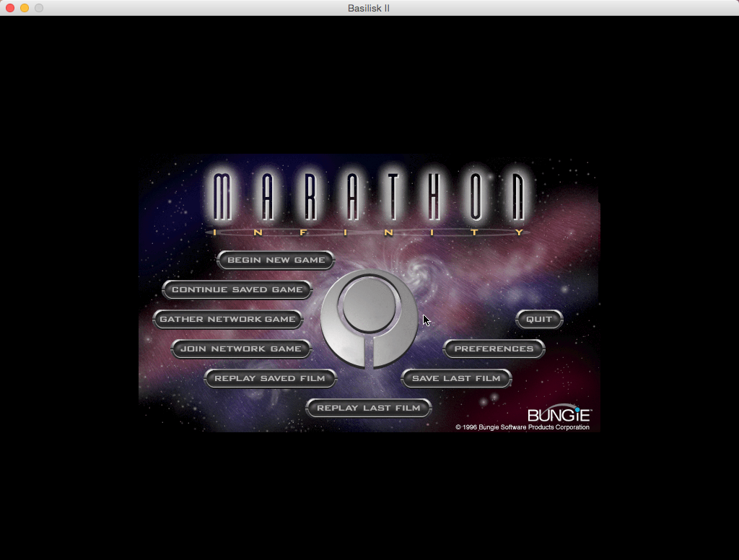Choose Join Network Game
Screen dimensions: 739x560
[240, 349]
